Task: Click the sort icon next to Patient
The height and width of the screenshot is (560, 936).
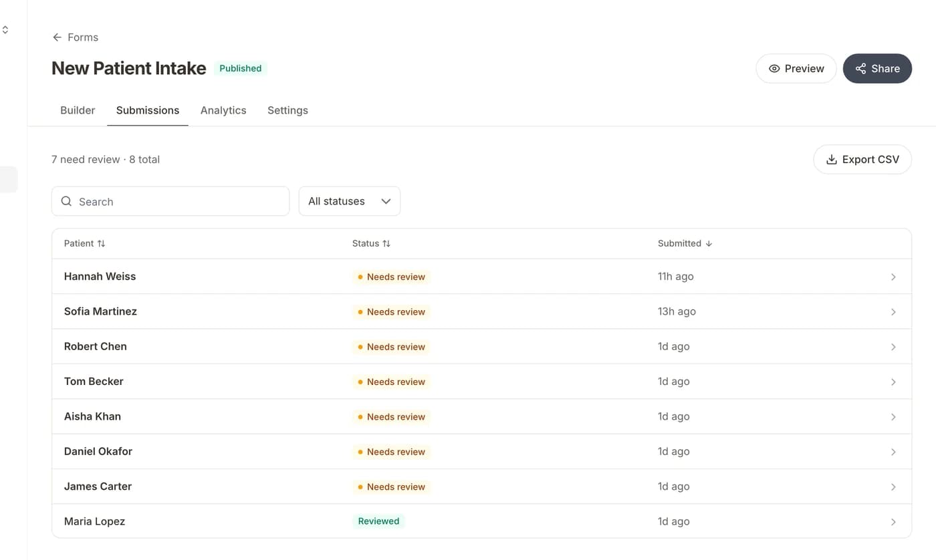Action: (102, 244)
